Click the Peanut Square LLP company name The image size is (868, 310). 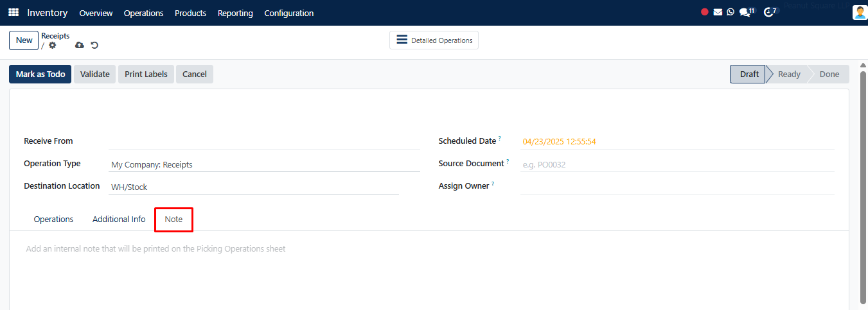(x=817, y=5)
